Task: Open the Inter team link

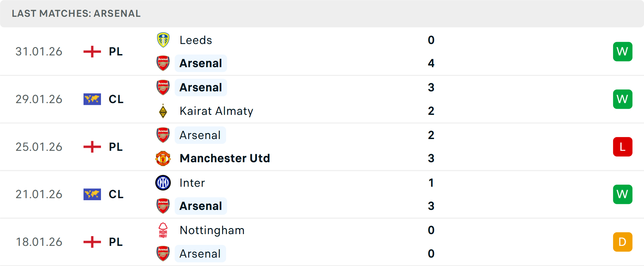Action: [x=192, y=183]
